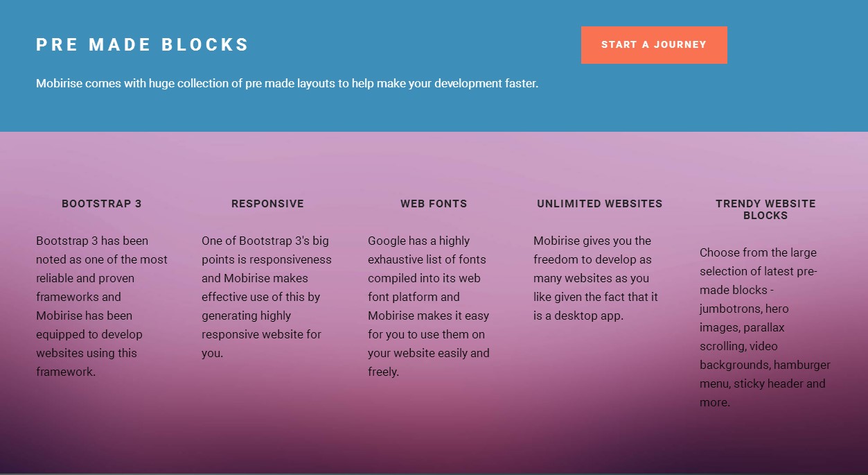This screenshot has height=475, width=868.
Task: Select the UNLIMITED WEBSITES column heading
Action: (600, 204)
